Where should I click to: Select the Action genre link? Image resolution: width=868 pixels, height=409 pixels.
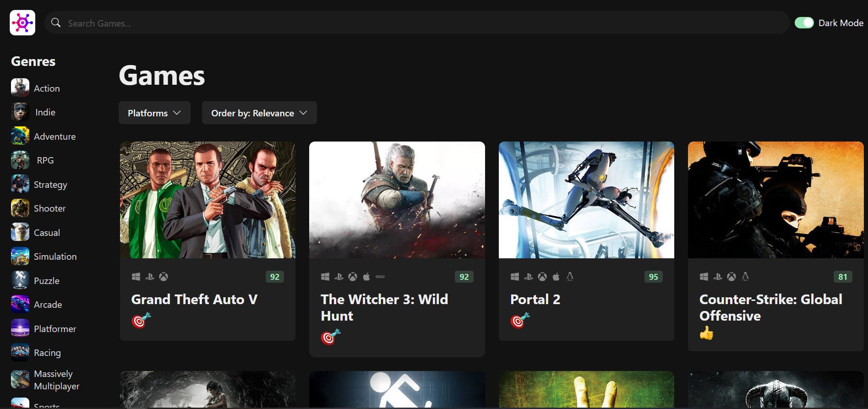tap(47, 88)
